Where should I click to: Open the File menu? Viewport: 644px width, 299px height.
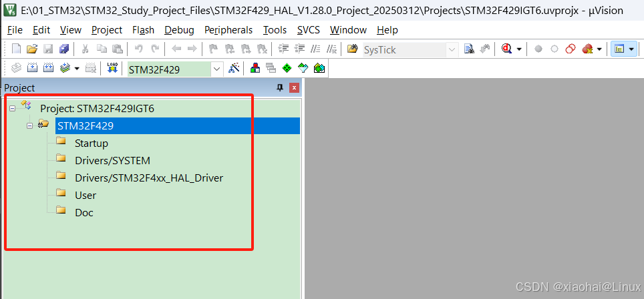15,30
